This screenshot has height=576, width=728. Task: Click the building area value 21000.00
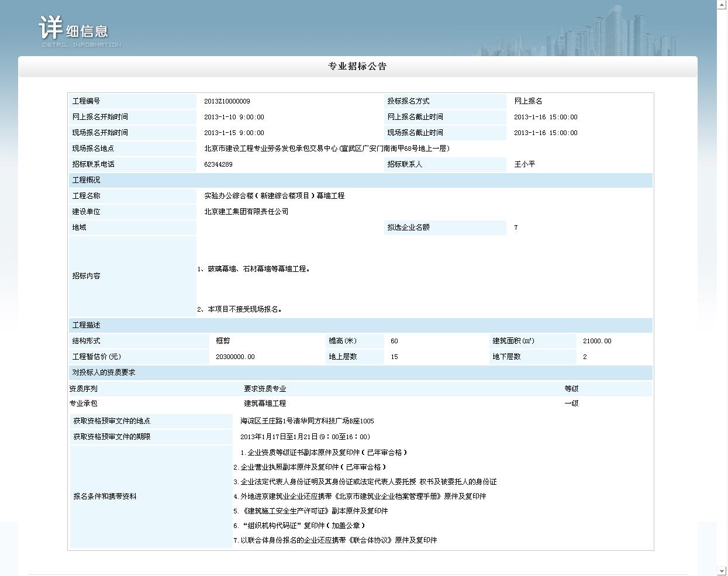click(597, 341)
